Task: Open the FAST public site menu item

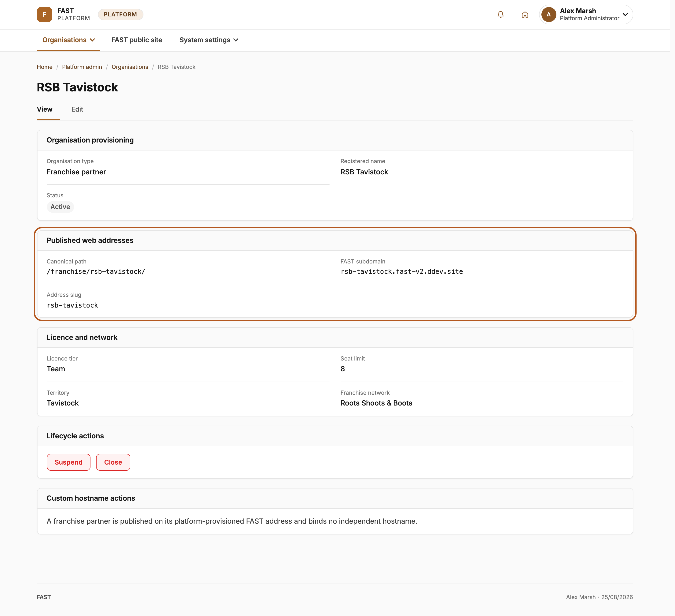Action: (137, 40)
